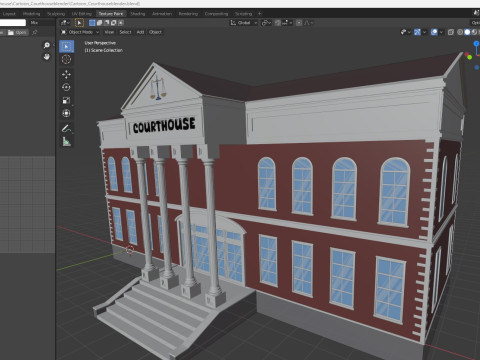Toggle X-ray view
This screenshot has width=480, height=360.
tap(451, 32)
